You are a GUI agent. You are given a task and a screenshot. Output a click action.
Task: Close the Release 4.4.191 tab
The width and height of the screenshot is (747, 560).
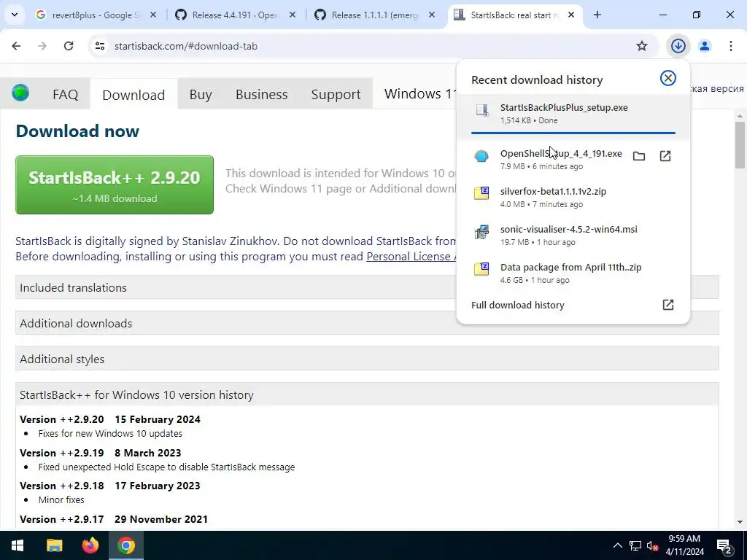pyautogui.click(x=293, y=15)
